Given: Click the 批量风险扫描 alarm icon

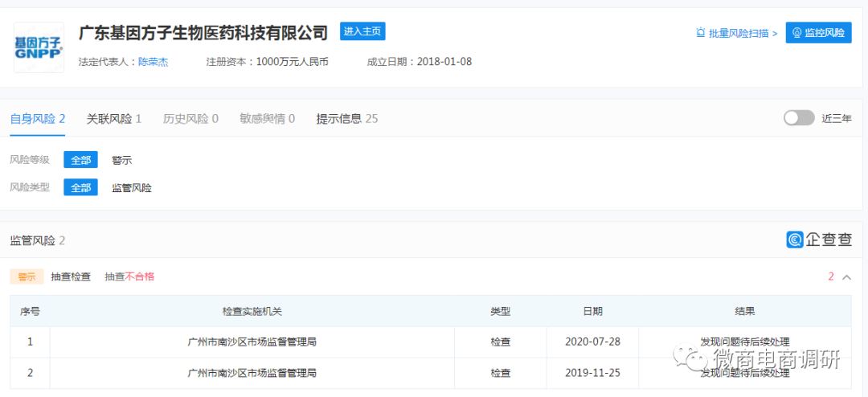Looking at the screenshot, I should coord(700,33).
